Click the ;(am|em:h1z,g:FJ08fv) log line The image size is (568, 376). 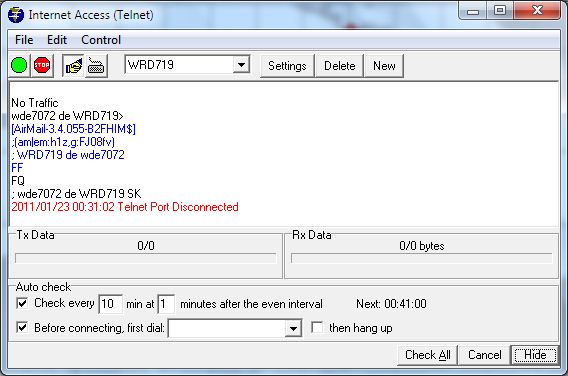point(63,142)
